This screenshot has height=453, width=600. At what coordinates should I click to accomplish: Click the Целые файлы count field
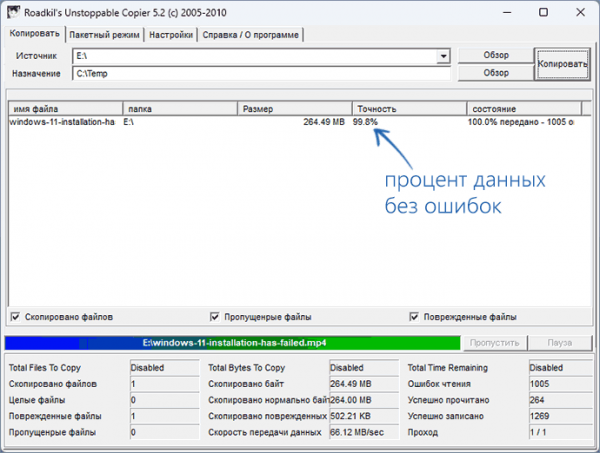point(165,400)
